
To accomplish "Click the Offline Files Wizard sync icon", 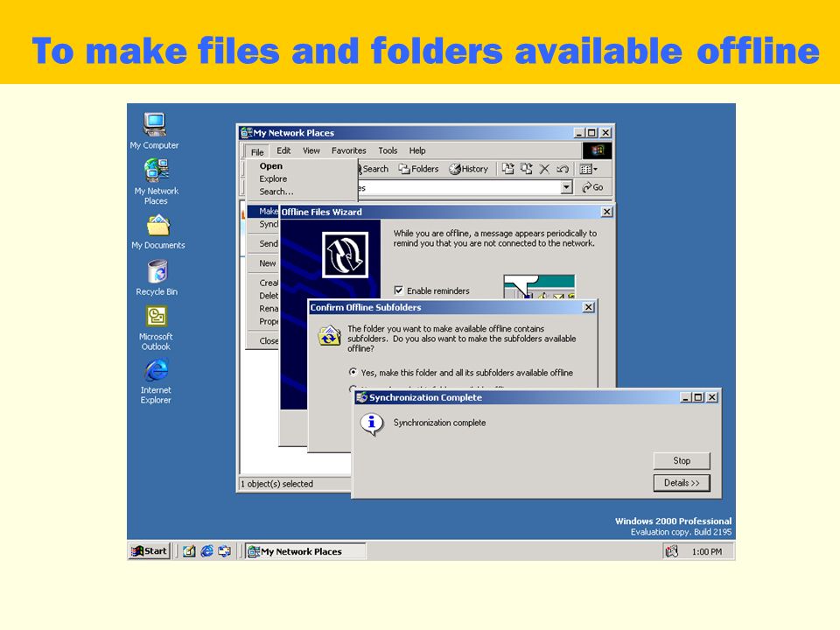I will pyautogui.click(x=345, y=255).
